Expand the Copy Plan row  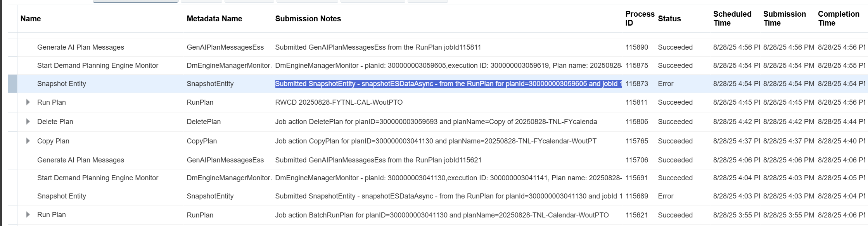[28, 141]
